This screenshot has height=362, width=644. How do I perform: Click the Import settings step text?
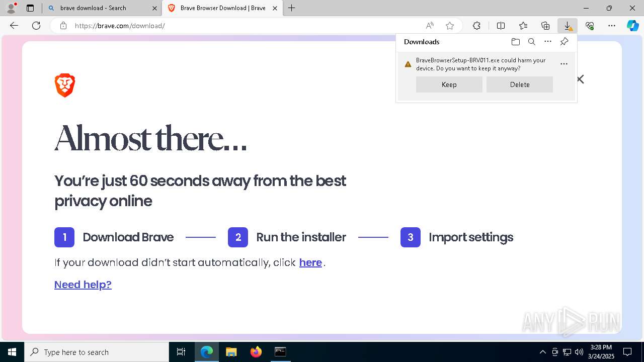(x=471, y=237)
